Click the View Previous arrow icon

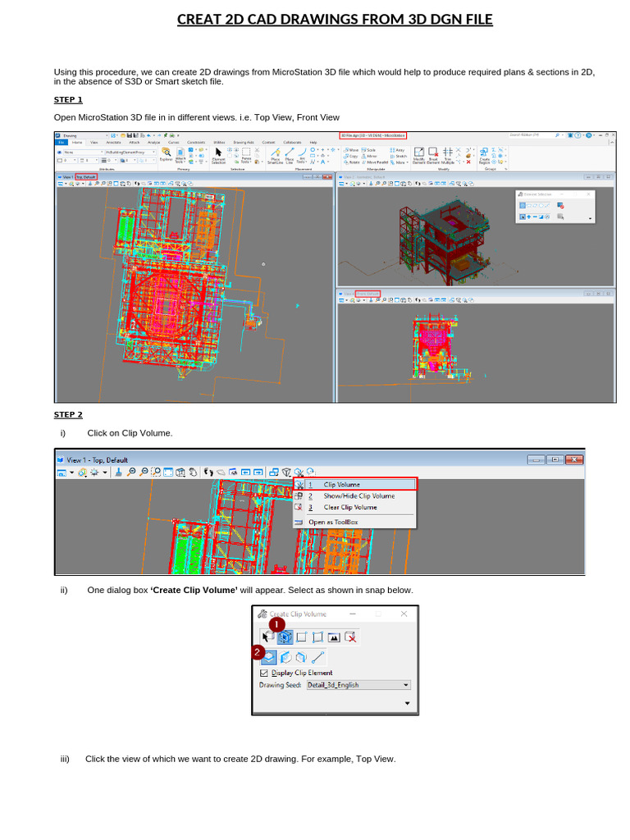(x=246, y=472)
